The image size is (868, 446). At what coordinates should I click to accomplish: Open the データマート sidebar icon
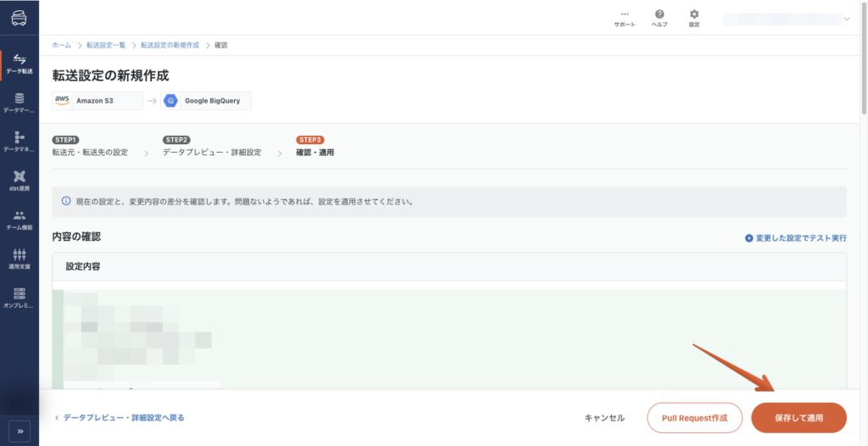click(19, 103)
